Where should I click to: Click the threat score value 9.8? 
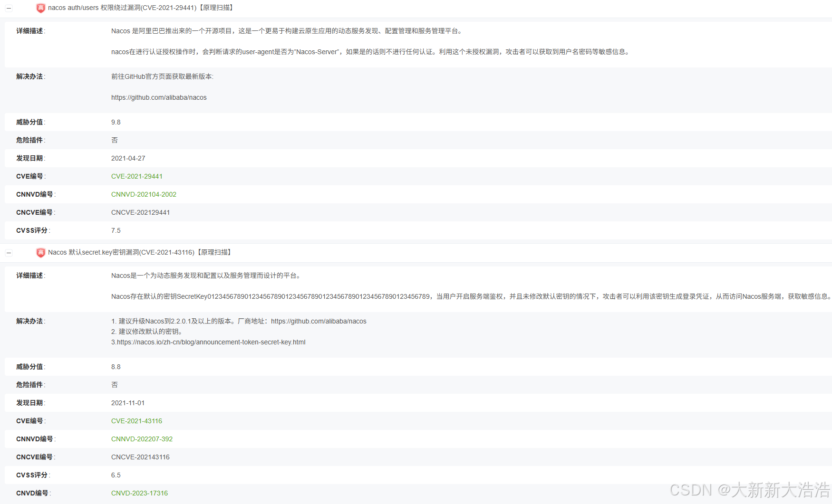[116, 122]
